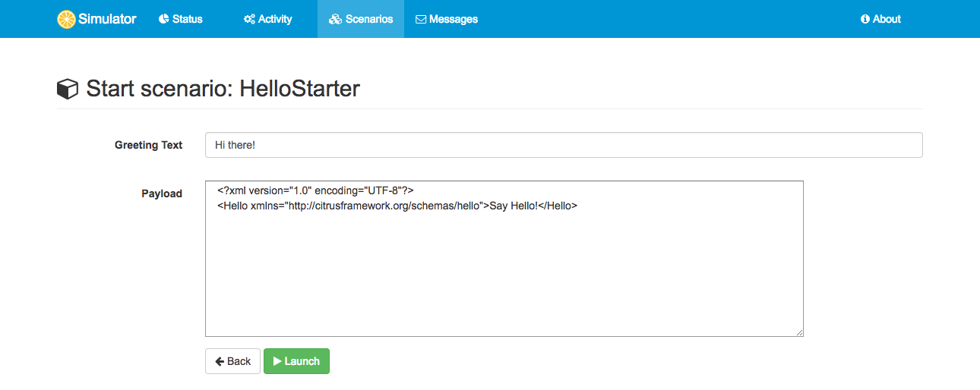Image resolution: width=980 pixels, height=390 pixels.
Task: Open the About page link text
Action: coord(887,19)
